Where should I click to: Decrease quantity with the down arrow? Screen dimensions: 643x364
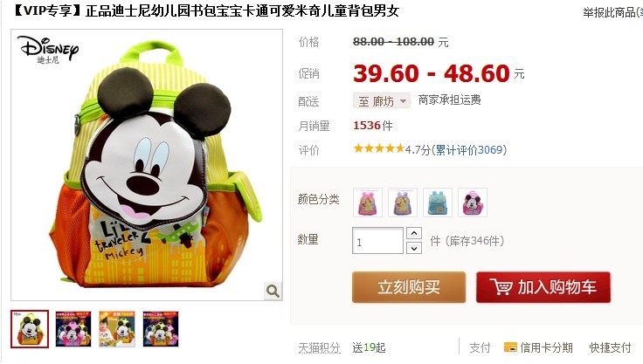(x=414, y=248)
